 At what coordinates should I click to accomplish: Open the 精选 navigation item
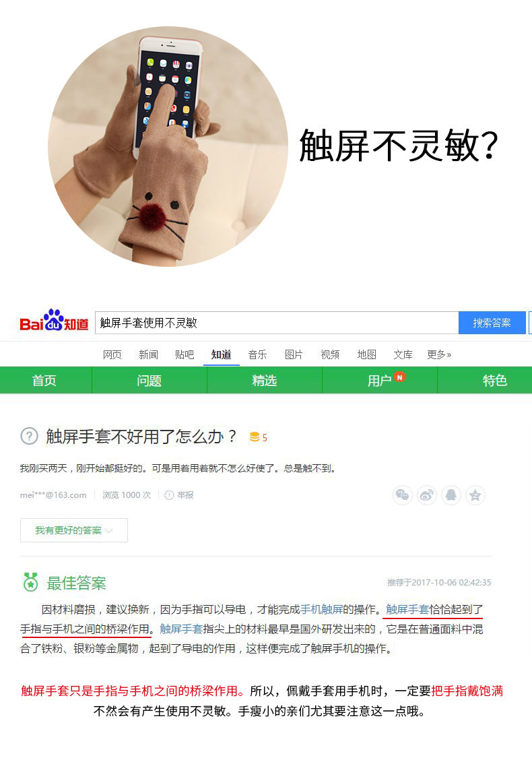[x=264, y=380]
